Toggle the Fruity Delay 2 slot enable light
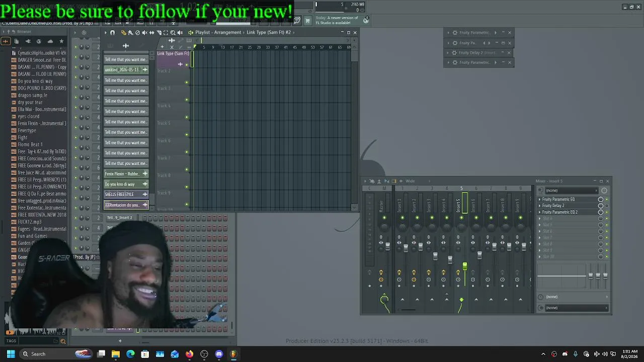The image size is (644, 362). [606, 206]
